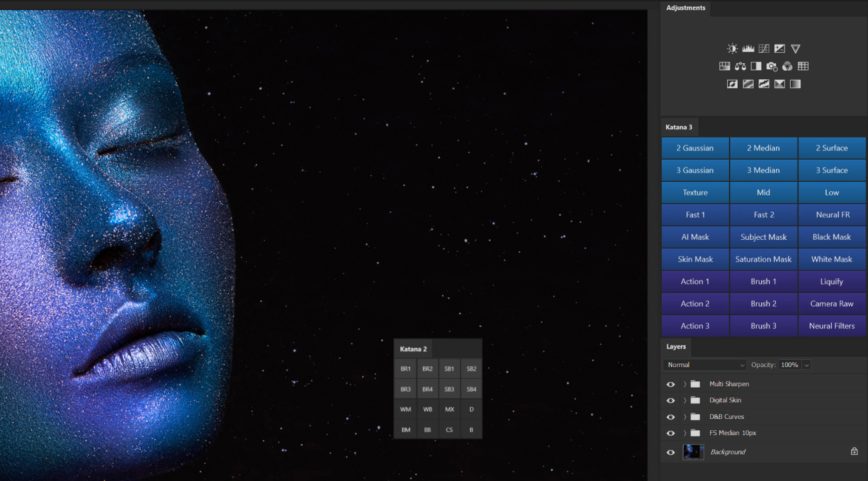Hide the D&B Curves group
The height and width of the screenshot is (481, 868).
[671, 417]
